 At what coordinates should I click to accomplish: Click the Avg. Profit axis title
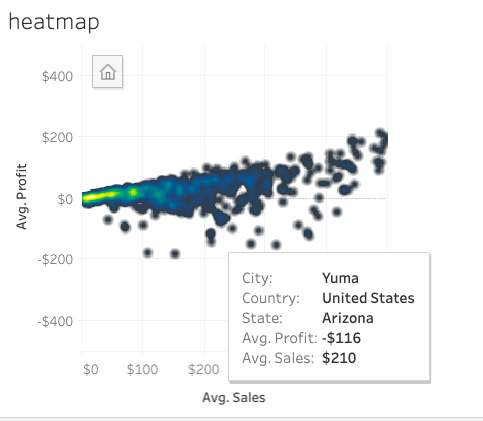click(21, 196)
